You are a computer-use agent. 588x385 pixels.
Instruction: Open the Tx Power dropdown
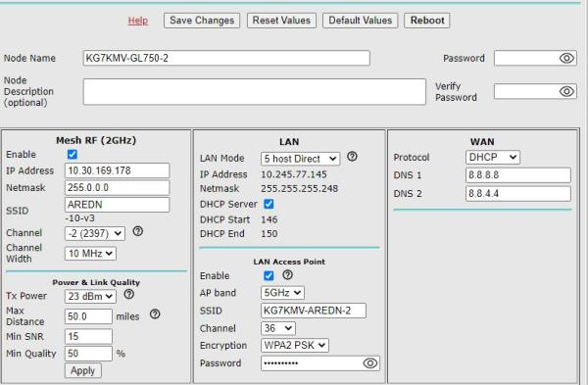point(90,297)
